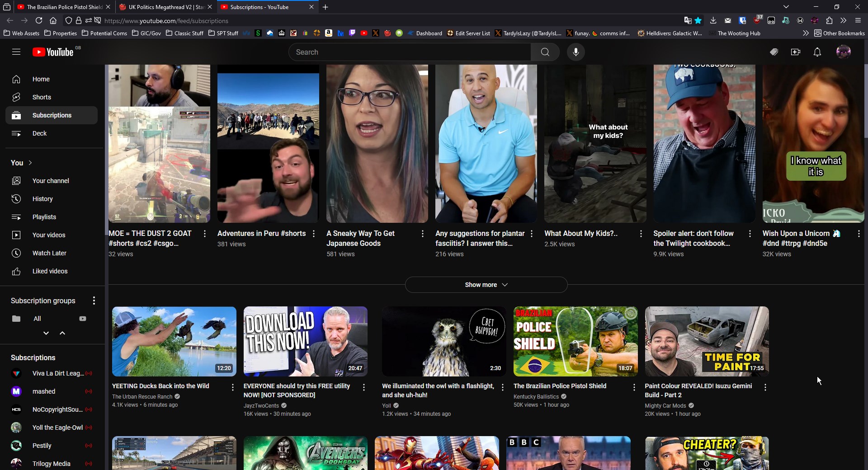Go to the YouTube logo home link

pos(53,52)
